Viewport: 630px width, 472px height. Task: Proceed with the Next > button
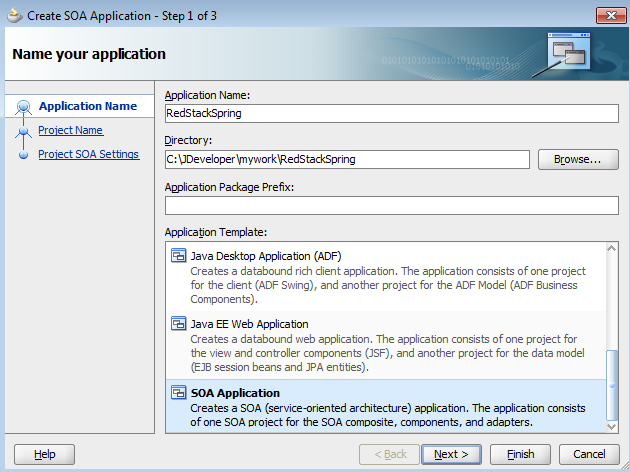(451, 454)
